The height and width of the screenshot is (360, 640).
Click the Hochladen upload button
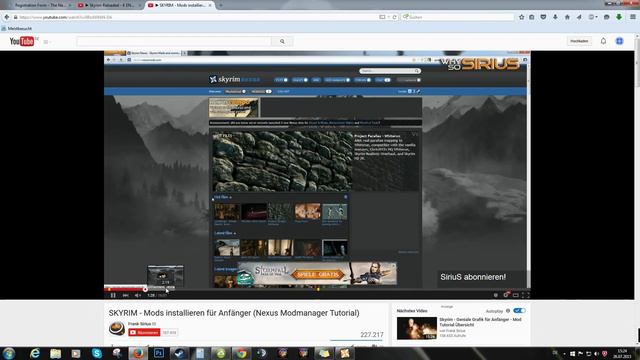tap(579, 41)
